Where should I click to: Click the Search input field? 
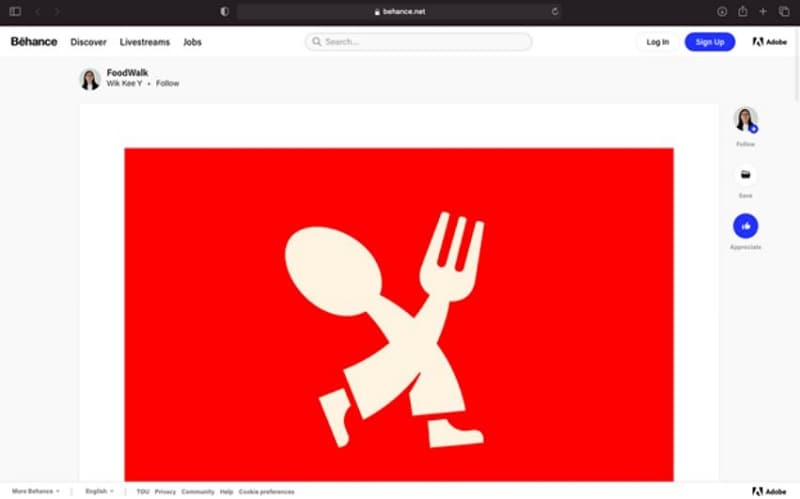(418, 42)
